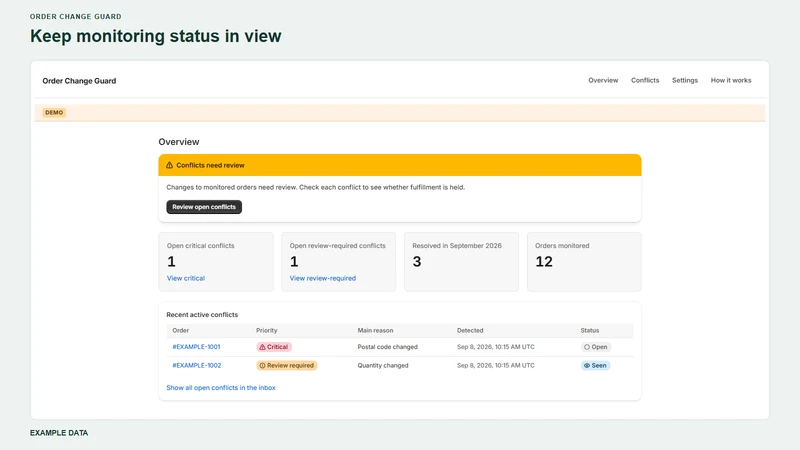Click the Critical priority badge
This screenshot has width=800, height=450.
[273, 347]
